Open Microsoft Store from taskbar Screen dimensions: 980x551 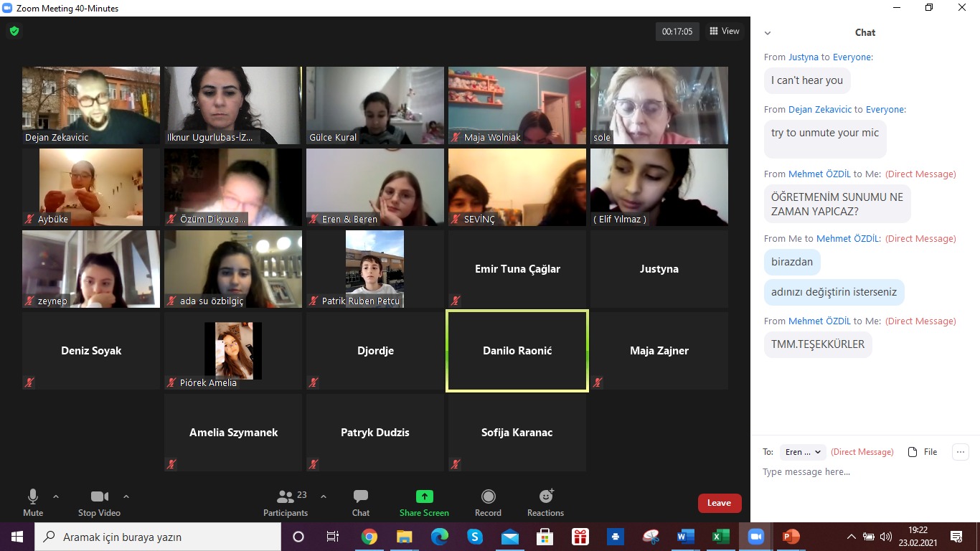coord(545,537)
